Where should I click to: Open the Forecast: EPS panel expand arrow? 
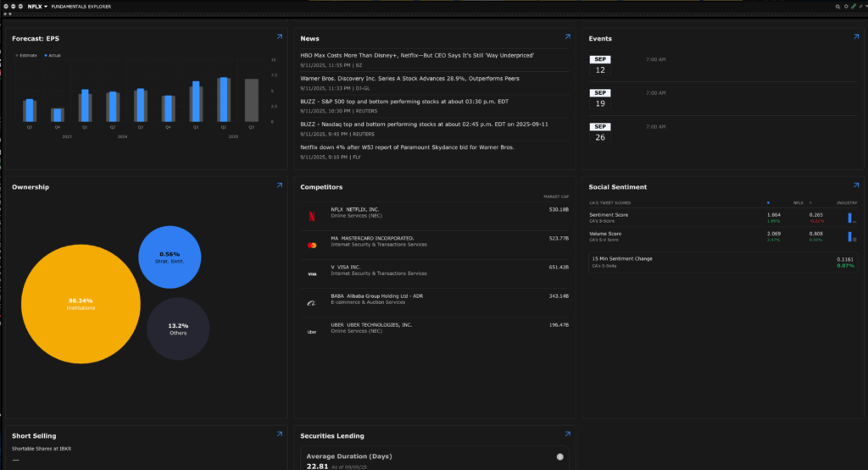[279, 37]
